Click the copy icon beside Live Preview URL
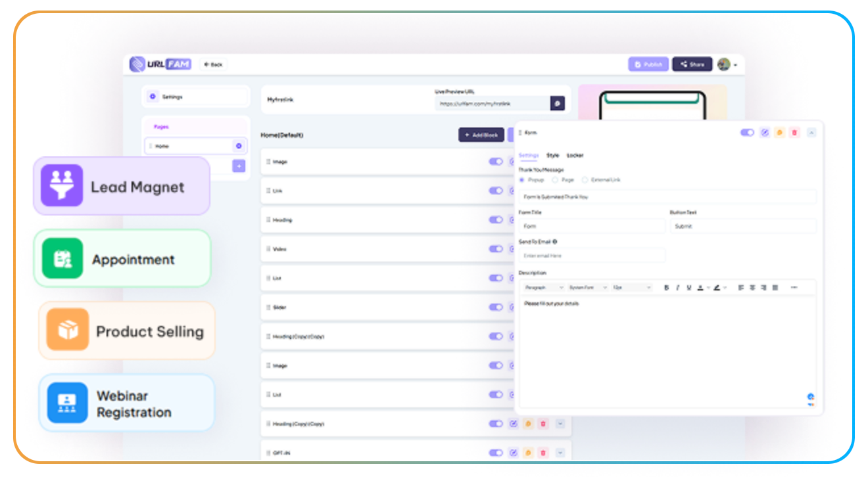The height and width of the screenshot is (477, 868). [x=557, y=103]
